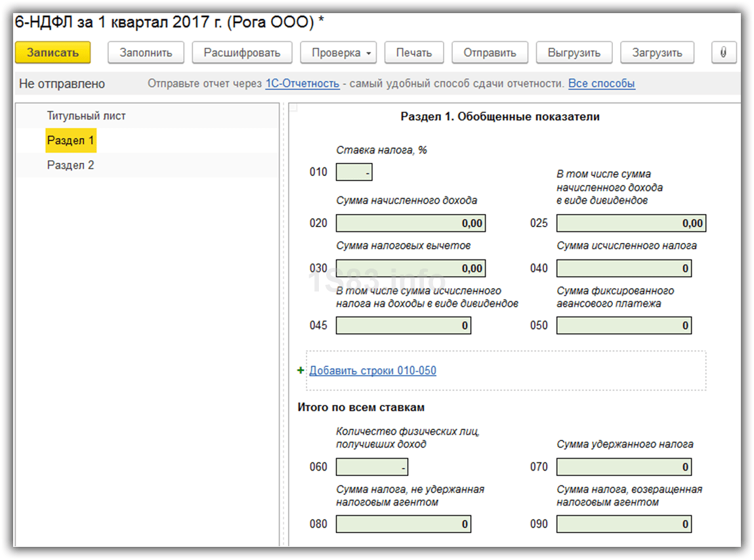Click the Отправить button
The image size is (754, 560).
point(490,53)
